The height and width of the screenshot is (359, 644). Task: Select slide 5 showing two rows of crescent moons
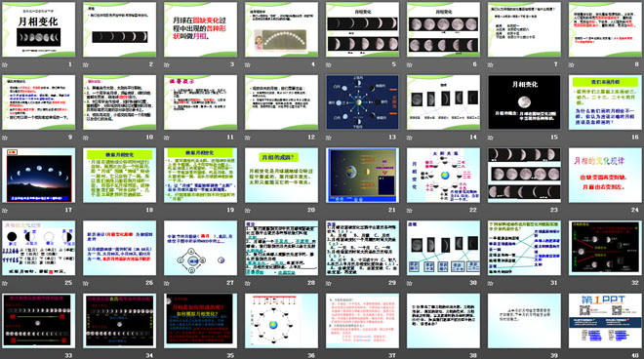click(x=362, y=29)
